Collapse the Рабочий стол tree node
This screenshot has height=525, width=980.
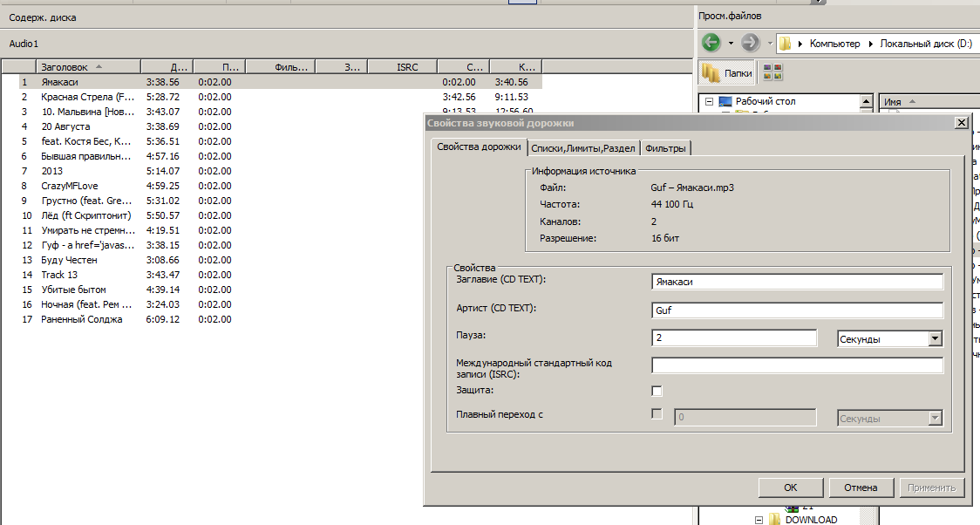pyautogui.click(x=709, y=101)
